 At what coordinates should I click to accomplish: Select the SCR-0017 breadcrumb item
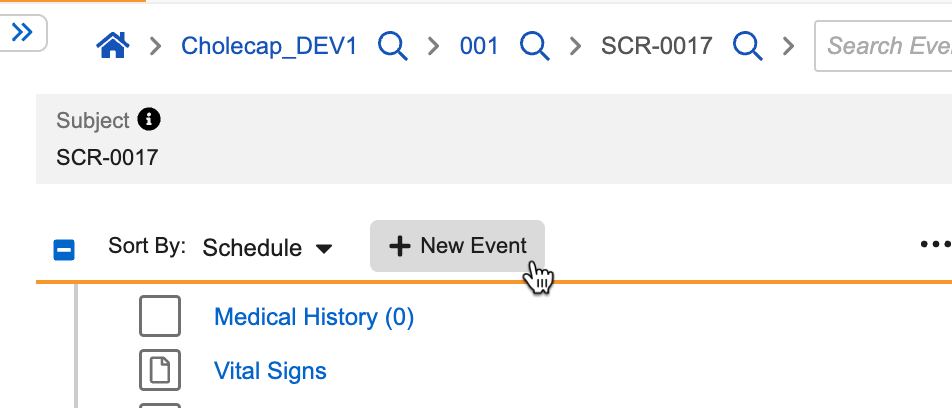coord(656,45)
